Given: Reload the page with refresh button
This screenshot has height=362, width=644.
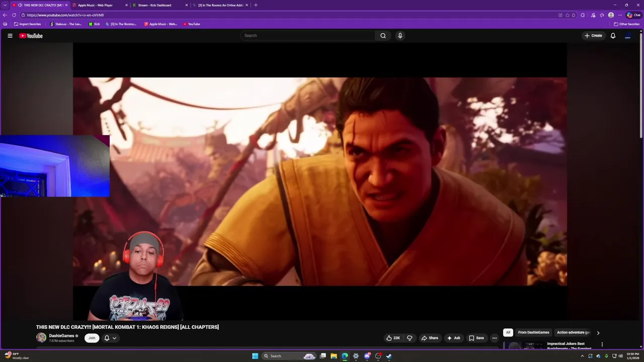Looking at the screenshot, I should (x=14, y=15).
